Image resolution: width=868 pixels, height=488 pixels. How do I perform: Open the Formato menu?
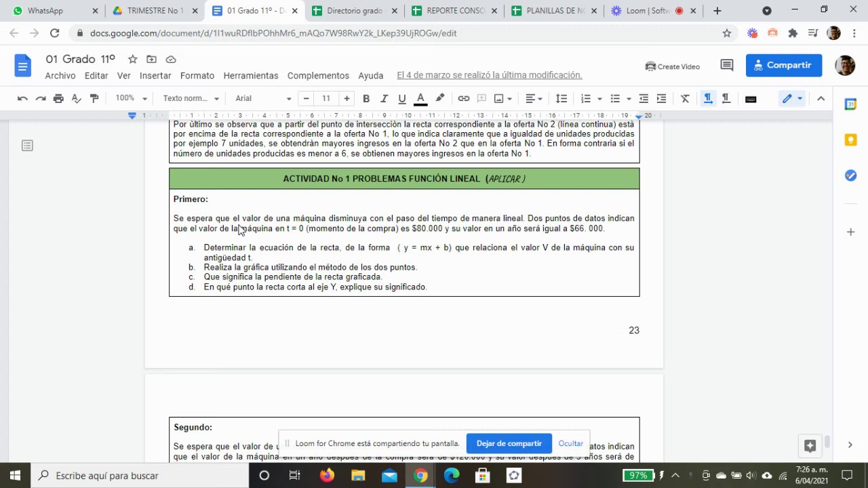197,76
